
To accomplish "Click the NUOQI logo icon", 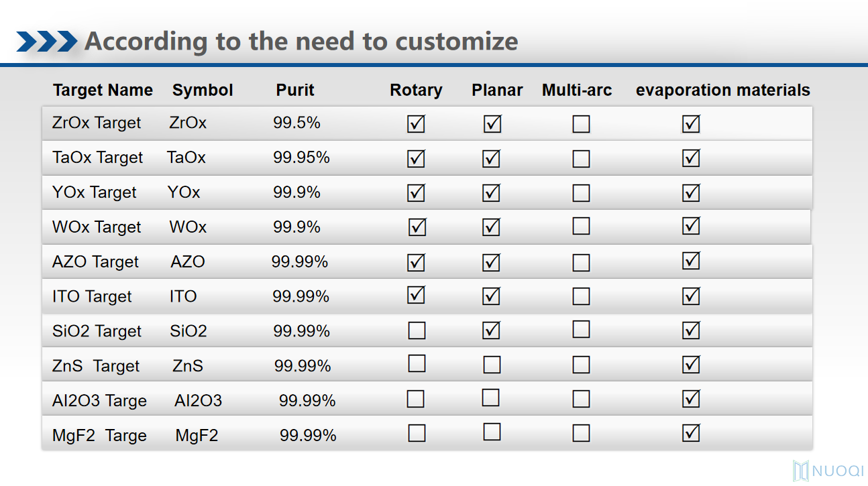I will (x=801, y=471).
